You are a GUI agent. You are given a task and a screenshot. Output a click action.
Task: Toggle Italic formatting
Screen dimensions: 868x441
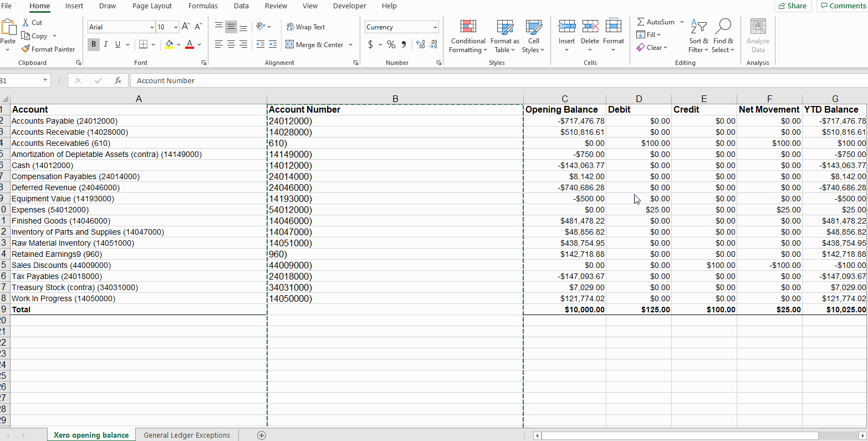click(x=105, y=44)
